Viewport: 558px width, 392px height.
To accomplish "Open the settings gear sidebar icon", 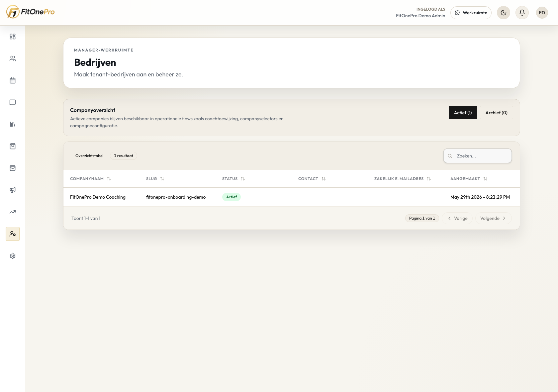I will [x=13, y=256].
